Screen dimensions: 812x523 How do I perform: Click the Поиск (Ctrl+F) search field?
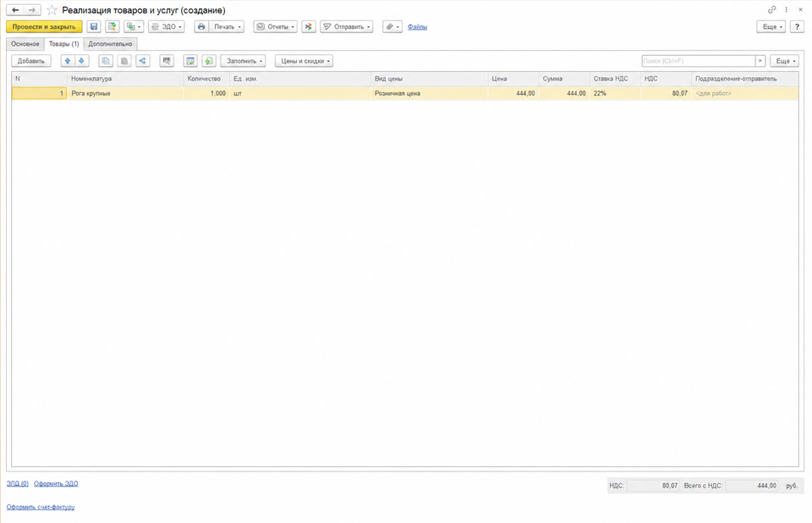(698, 61)
